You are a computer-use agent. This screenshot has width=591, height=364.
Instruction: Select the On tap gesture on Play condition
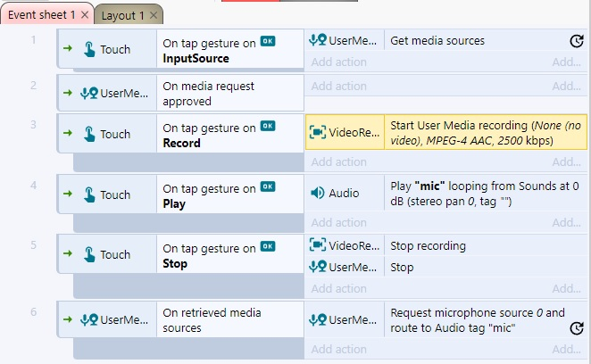230,194
